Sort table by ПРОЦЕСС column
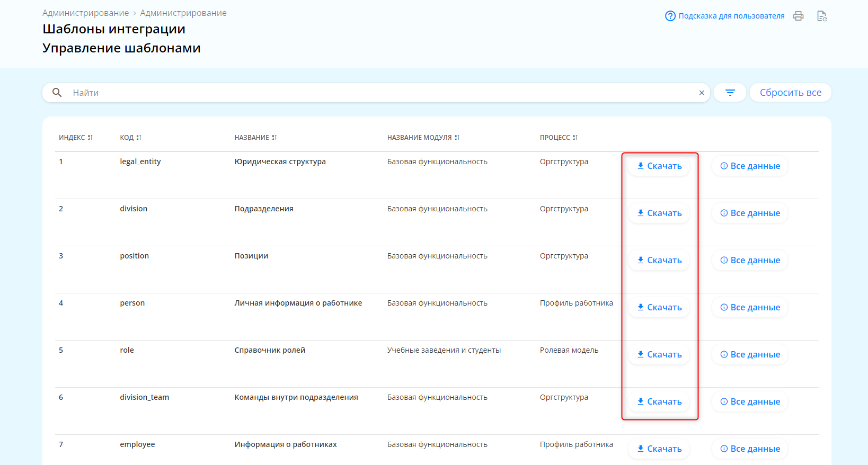868x465 pixels. pyautogui.click(x=559, y=138)
